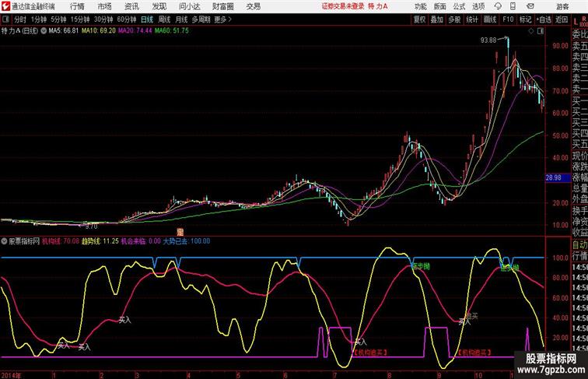This screenshot has height=379, width=588.
Task: Select the 60分钟 period tab
Action: click(127, 19)
